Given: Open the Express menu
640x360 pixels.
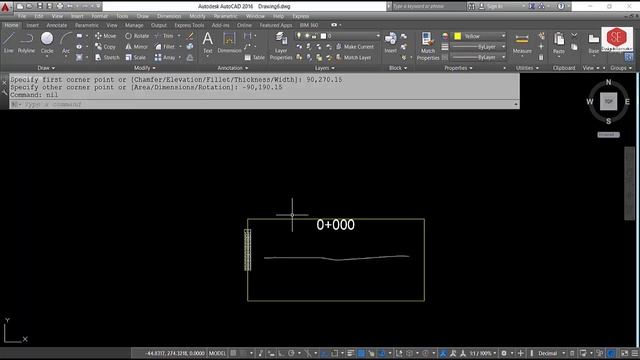Looking at the screenshot, I should click(x=300, y=16).
